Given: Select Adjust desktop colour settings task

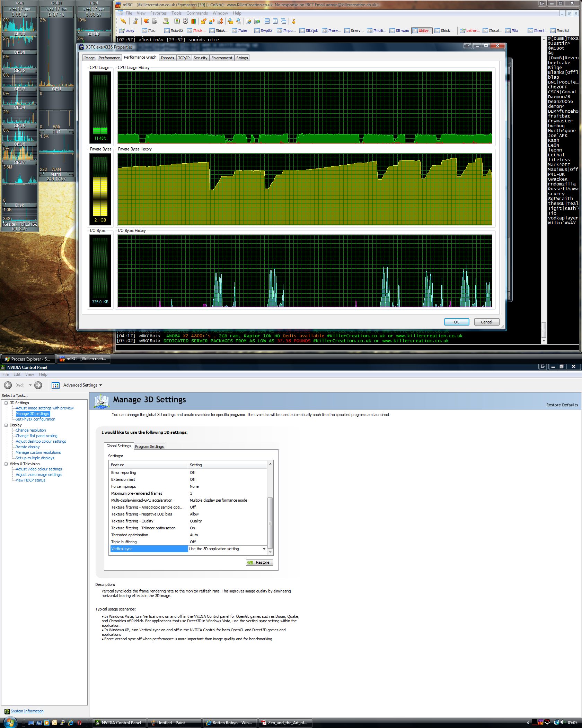Looking at the screenshot, I should click(41, 441).
